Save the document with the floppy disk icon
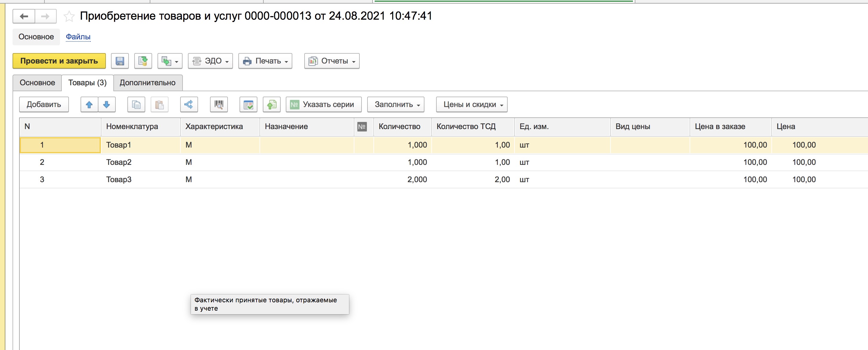Screen dimensions: 868x350 120,61
